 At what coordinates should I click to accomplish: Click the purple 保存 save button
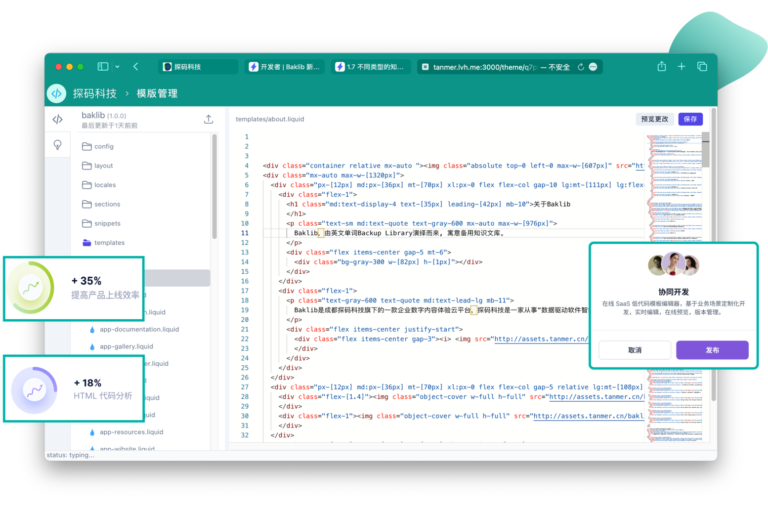pos(690,119)
